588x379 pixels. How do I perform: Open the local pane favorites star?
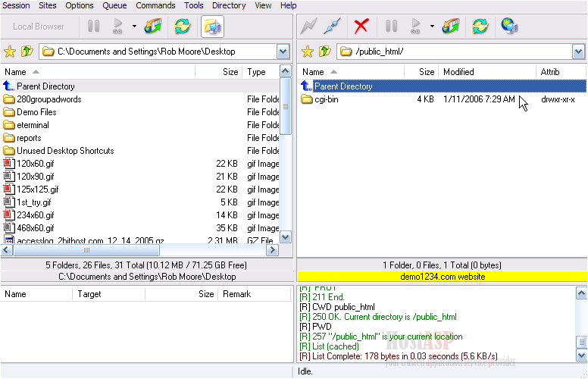click(x=10, y=52)
